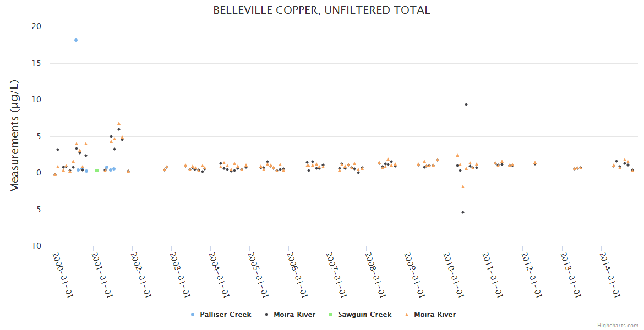Click the black diamond Moira River legend symbol
The height and width of the screenshot is (330, 644).
tap(266, 315)
